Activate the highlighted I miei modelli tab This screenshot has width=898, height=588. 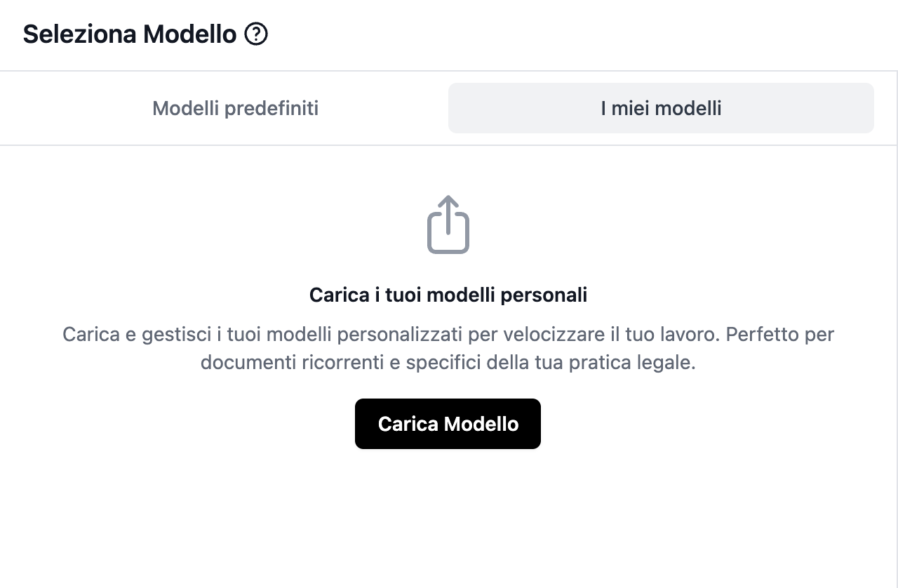[661, 108]
